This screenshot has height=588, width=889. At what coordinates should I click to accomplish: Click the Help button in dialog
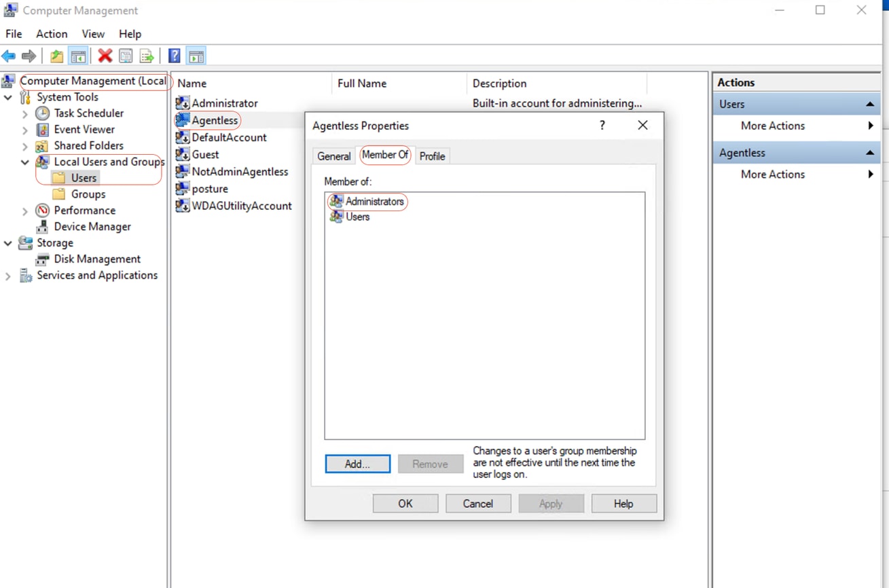(623, 504)
